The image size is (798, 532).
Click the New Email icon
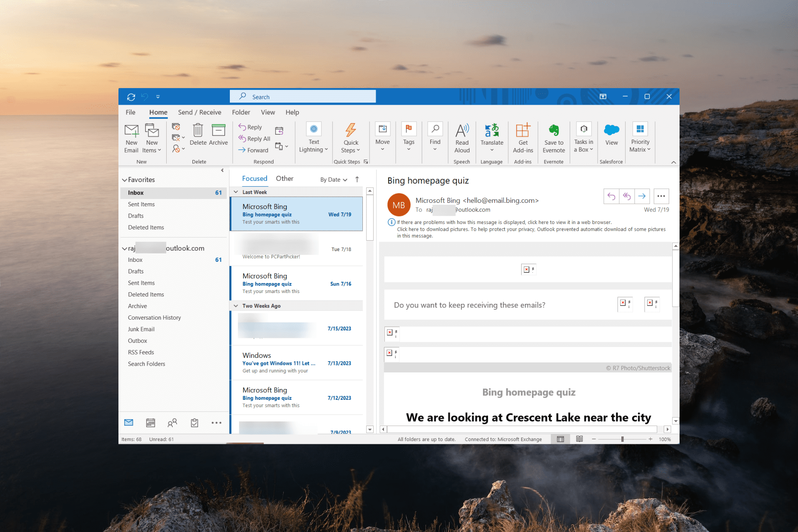[131, 131]
